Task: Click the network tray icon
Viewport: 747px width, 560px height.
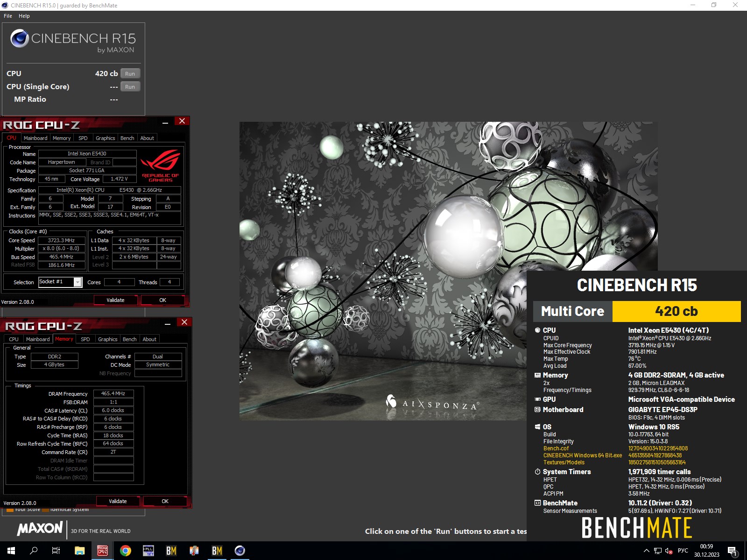Action: pos(658,551)
